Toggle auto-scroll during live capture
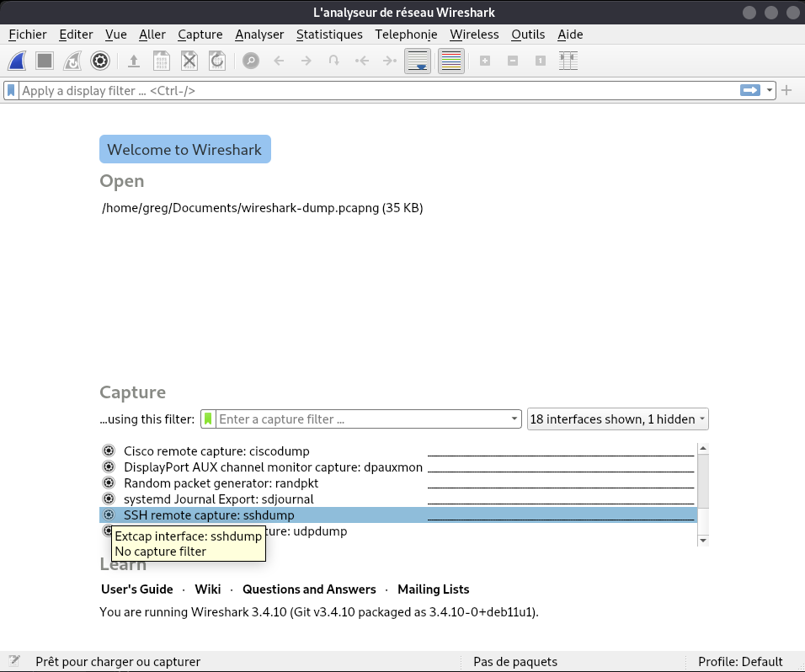This screenshot has height=672, width=805. tap(418, 61)
